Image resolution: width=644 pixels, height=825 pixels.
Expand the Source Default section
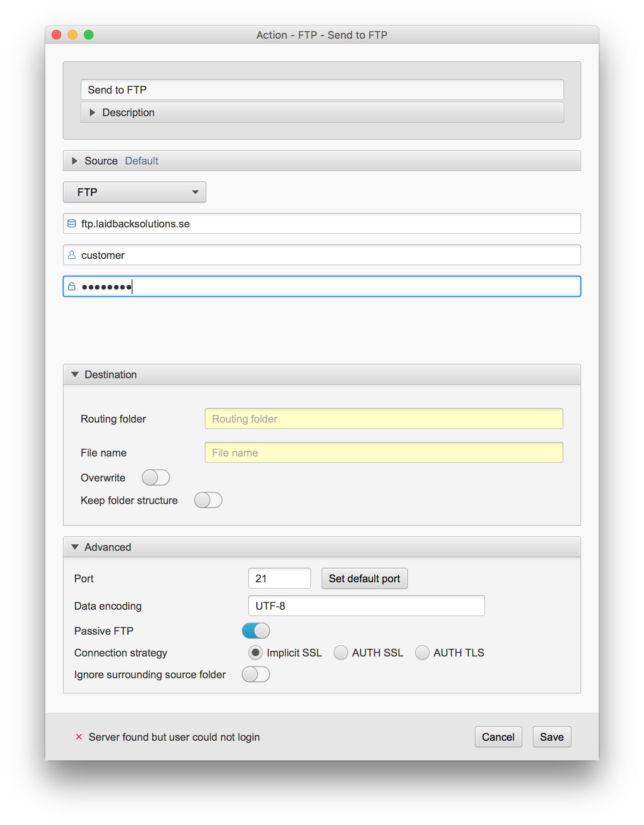[322, 161]
